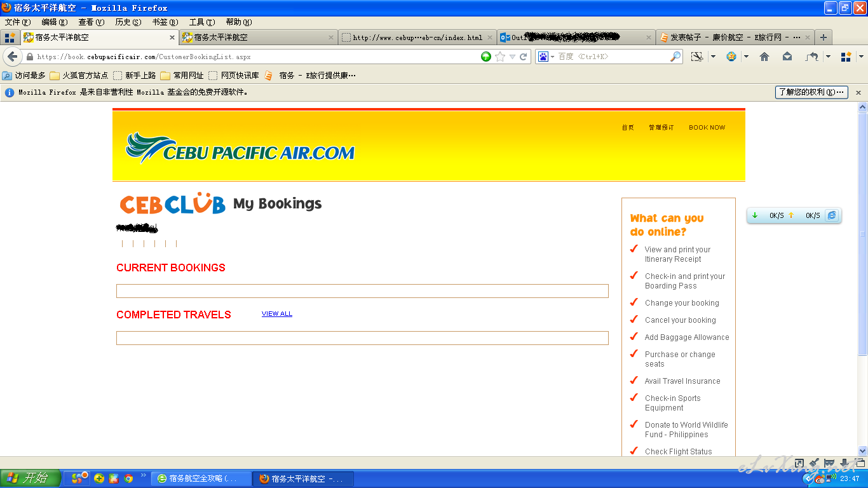The width and height of the screenshot is (868, 488).
Task: Expand quick launch overflow chevron
Action: click(x=143, y=475)
